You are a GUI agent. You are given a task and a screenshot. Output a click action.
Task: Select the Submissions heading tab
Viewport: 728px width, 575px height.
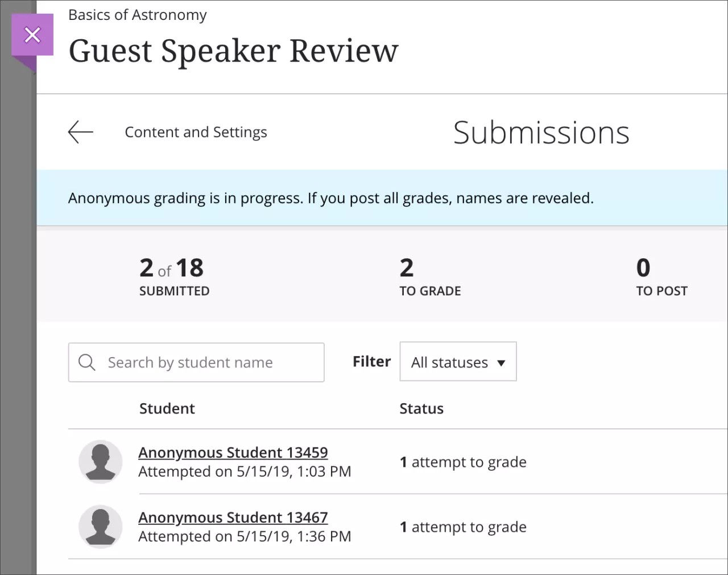coord(541,133)
